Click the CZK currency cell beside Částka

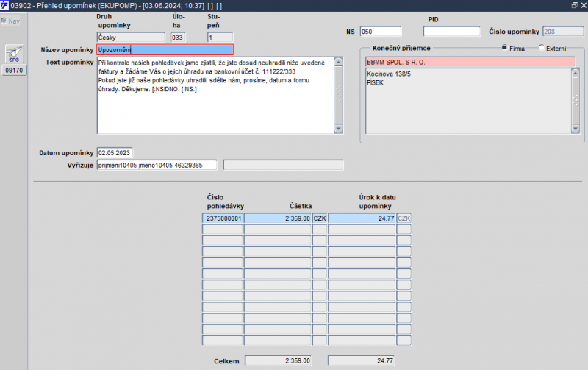[x=320, y=218]
